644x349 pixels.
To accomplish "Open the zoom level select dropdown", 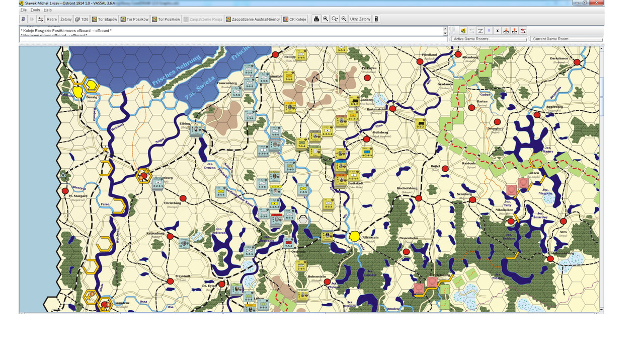I will click(335, 19).
